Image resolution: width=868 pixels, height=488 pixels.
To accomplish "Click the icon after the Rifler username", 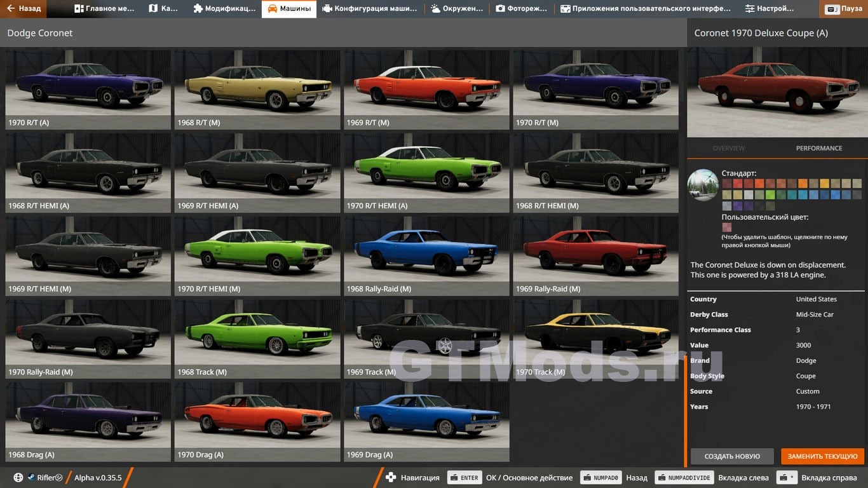I will (x=59, y=478).
